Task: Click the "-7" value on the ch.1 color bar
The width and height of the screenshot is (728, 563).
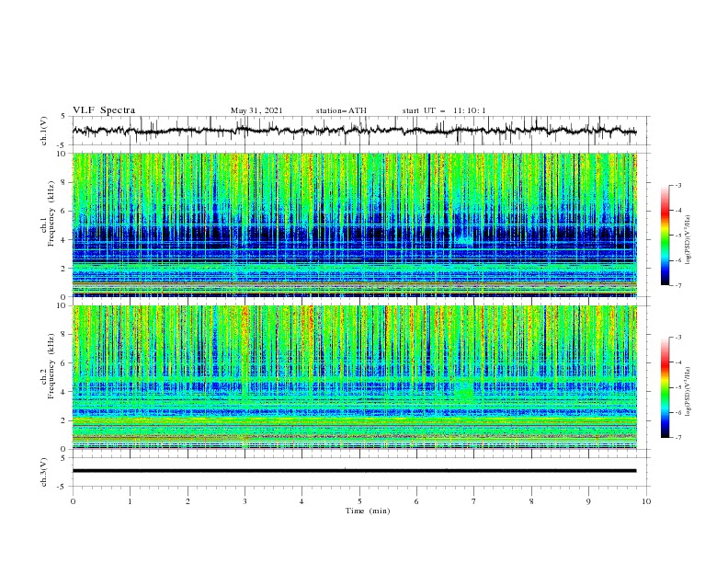Action: (678, 286)
